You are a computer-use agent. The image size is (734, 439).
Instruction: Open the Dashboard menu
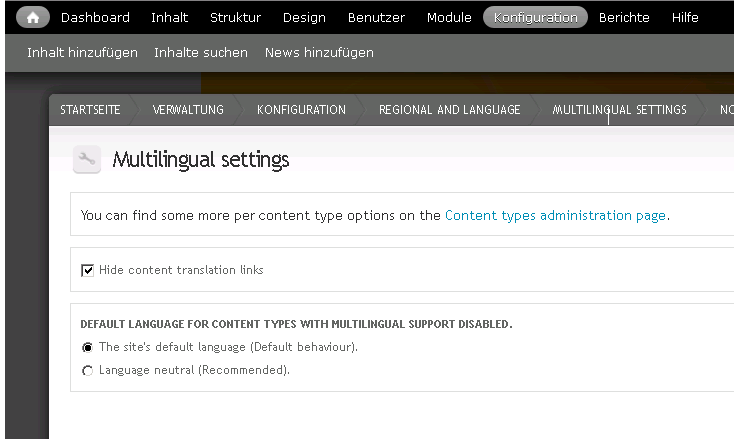coord(95,17)
